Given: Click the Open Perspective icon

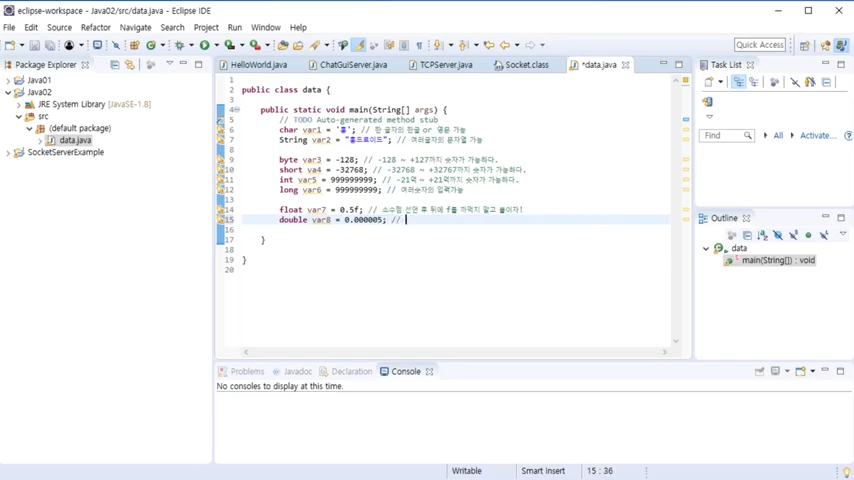Looking at the screenshot, I should pyautogui.click(x=805, y=45).
